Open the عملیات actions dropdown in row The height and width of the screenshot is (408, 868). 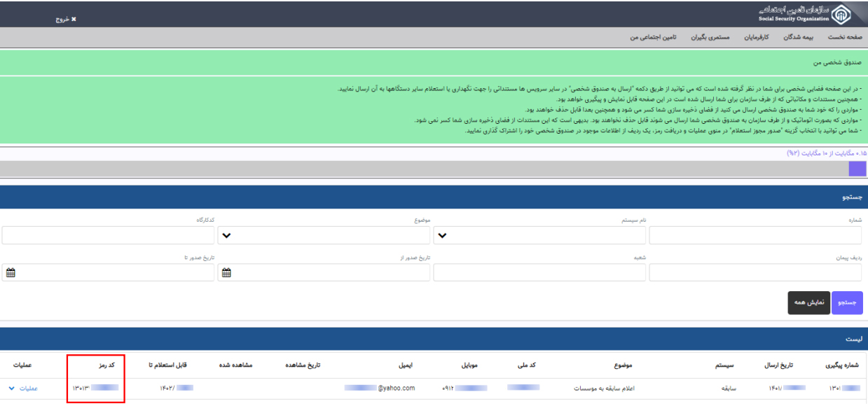(x=20, y=387)
